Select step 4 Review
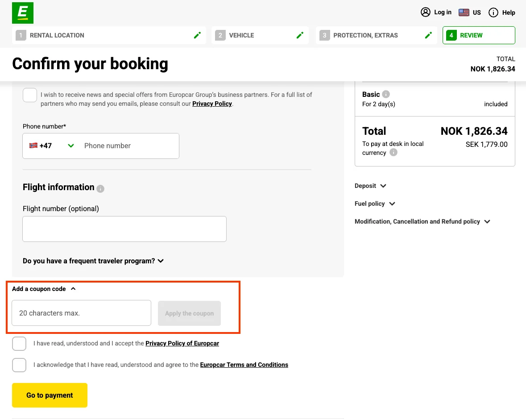 click(x=479, y=35)
